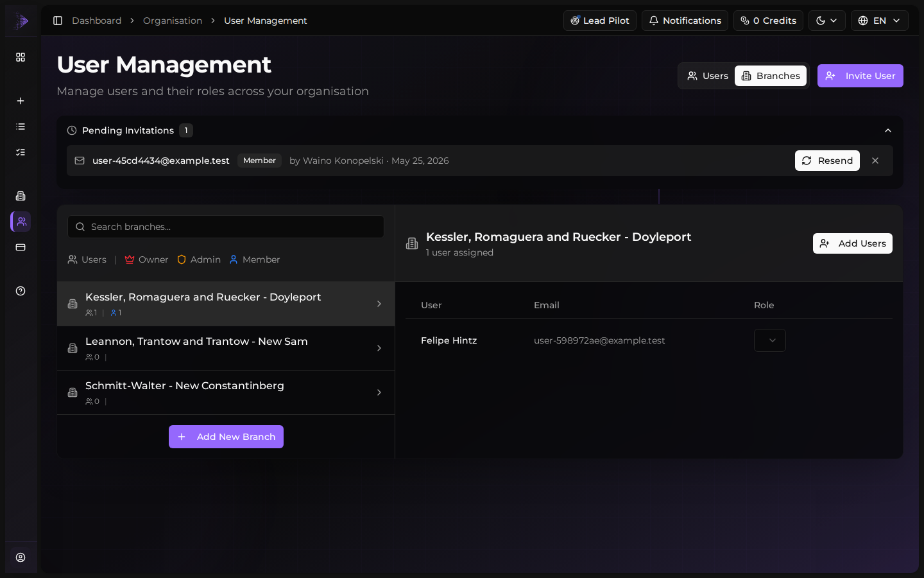This screenshot has width=924, height=578.
Task: Switch to the Branches view tab
Action: (x=771, y=76)
